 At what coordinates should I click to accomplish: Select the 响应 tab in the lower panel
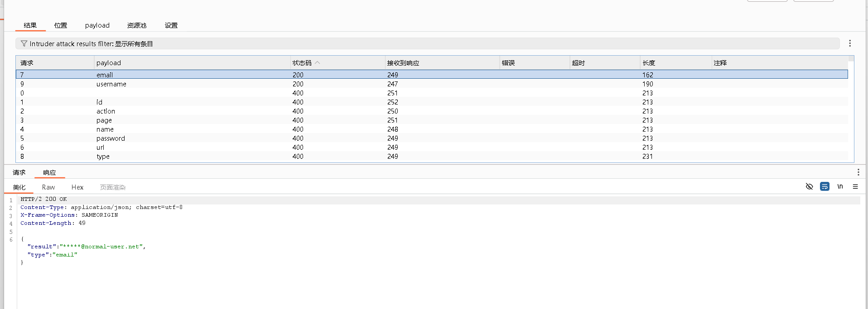coord(49,172)
